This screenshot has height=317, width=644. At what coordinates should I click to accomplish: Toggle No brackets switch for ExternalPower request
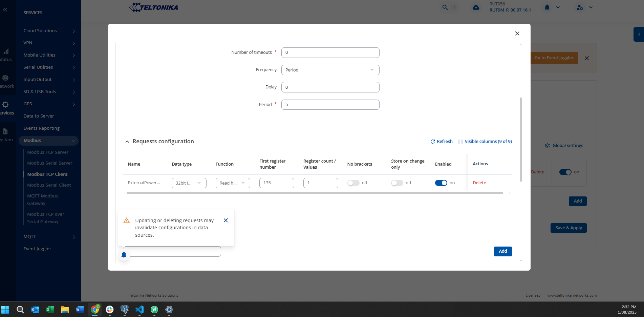(x=353, y=183)
